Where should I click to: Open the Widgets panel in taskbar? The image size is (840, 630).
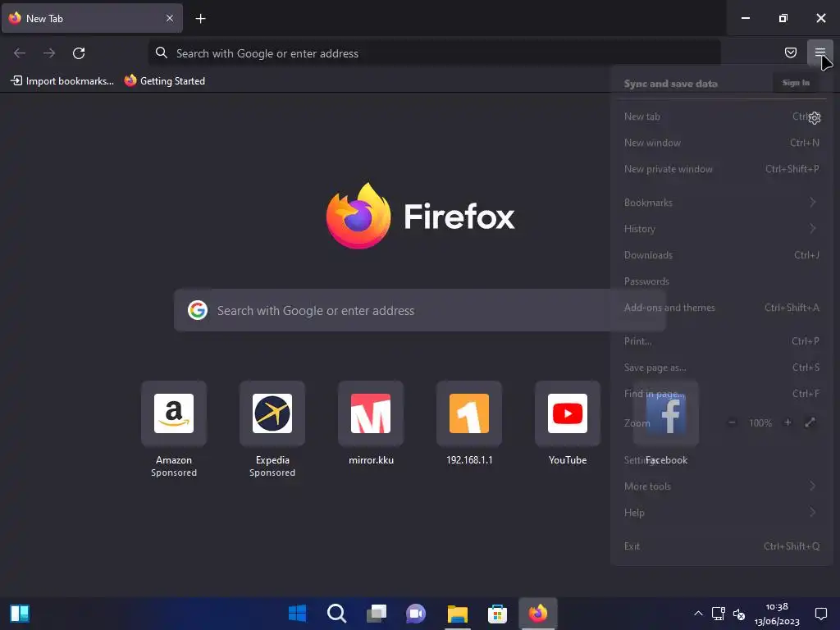pyautogui.click(x=20, y=614)
